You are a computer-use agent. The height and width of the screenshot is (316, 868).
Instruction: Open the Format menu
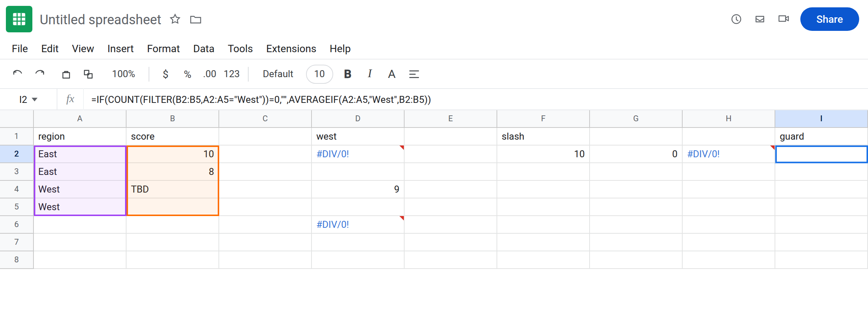pos(163,49)
